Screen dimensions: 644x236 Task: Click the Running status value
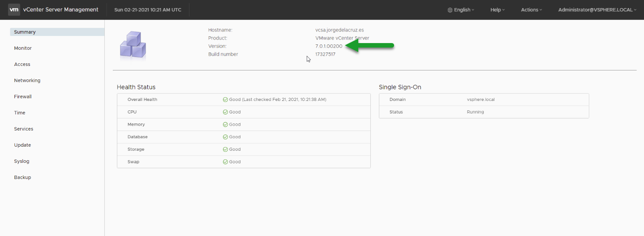tap(475, 112)
